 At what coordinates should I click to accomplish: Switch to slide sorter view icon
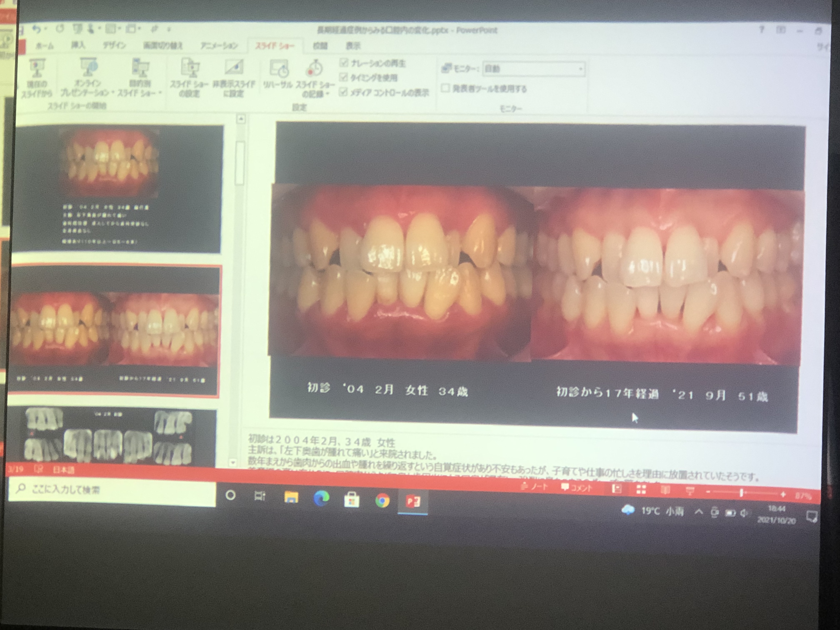(641, 490)
